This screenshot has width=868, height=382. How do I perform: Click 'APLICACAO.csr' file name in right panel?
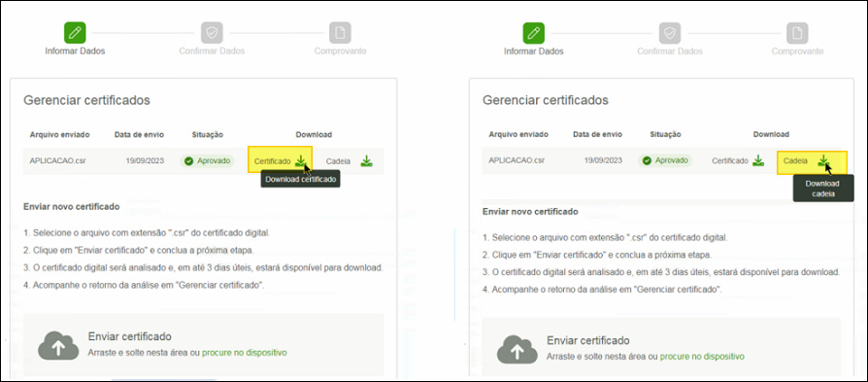pyautogui.click(x=517, y=160)
